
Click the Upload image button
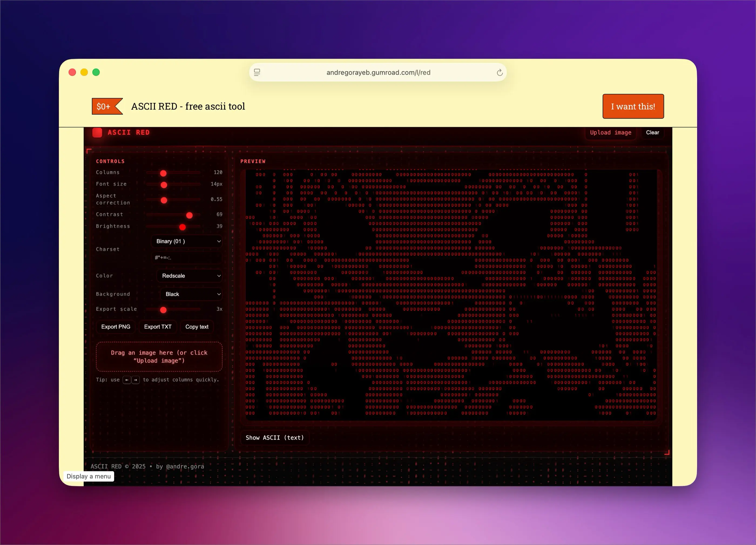click(x=610, y=133)
